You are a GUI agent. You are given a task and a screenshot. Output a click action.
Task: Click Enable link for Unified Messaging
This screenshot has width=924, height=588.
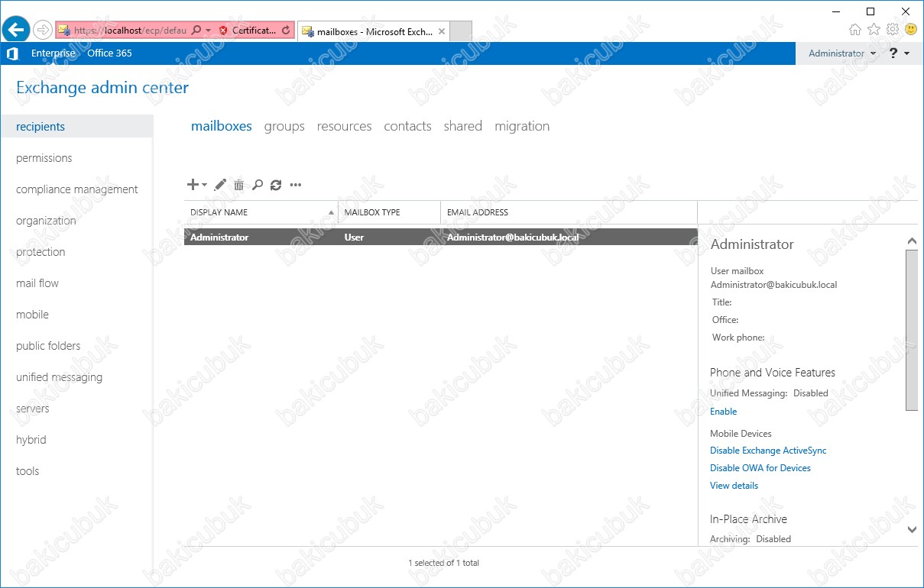pos(723,412)
